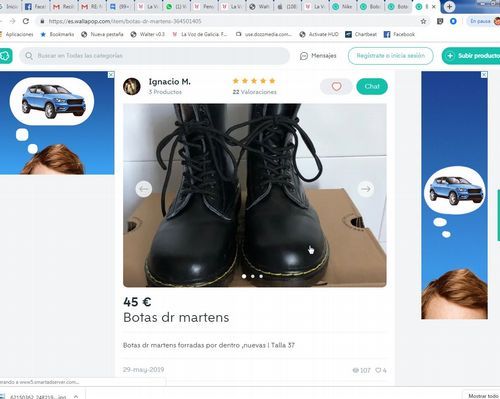This screenshot has height=399, width=500.
Task: Open the Bookmarks folder in bookmarks bar
Action: 57,34
